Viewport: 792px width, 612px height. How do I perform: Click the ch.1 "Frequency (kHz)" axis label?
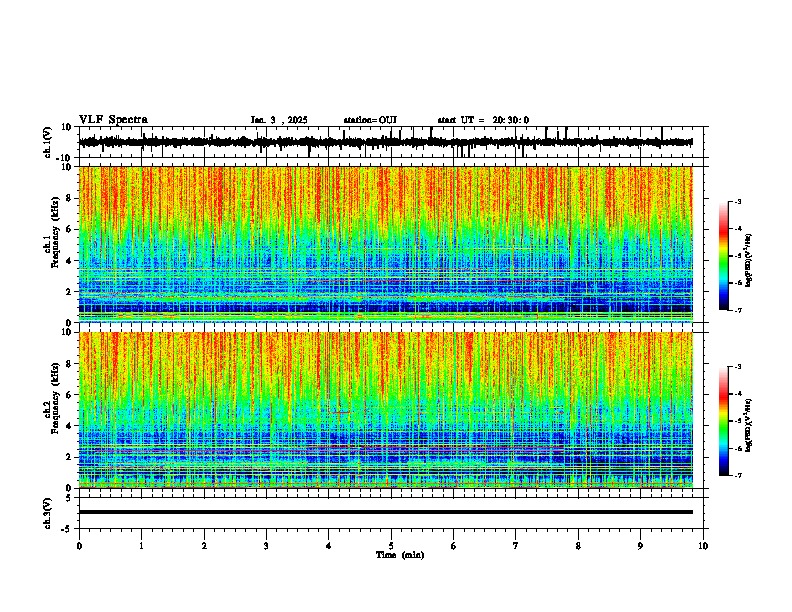(x=55, y=232)
